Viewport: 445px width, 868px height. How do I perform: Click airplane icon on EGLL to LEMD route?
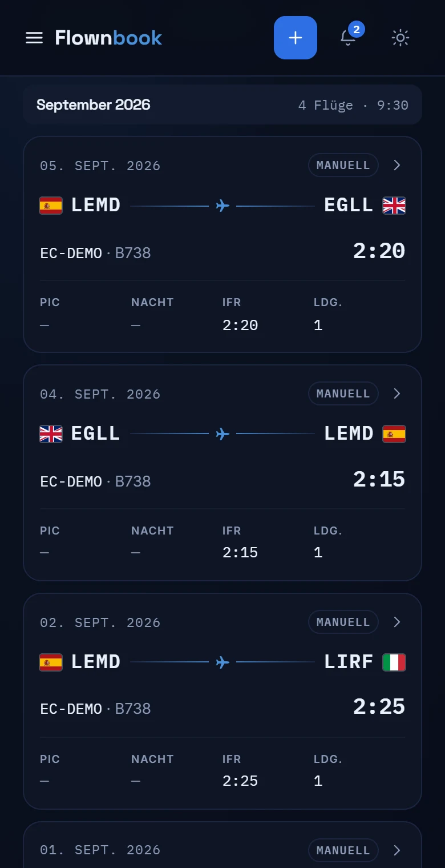(x=222, y=434)
